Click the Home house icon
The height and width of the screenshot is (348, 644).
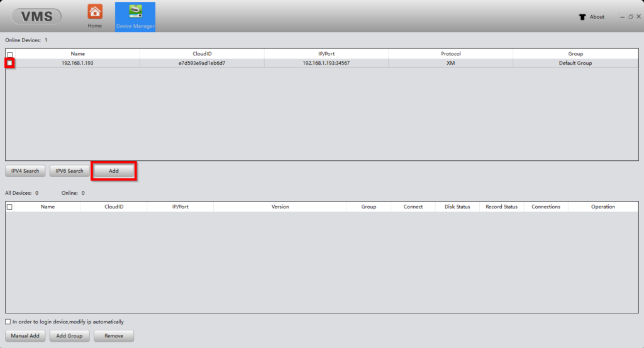coord(95,12)
